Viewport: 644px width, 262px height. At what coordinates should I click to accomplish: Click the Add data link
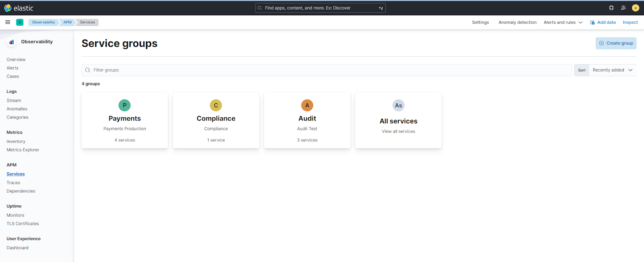603,23
